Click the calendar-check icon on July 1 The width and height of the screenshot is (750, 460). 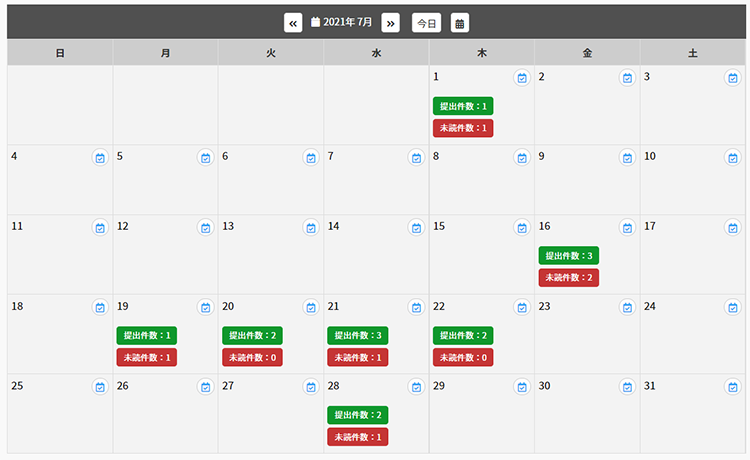coord(522,77)
